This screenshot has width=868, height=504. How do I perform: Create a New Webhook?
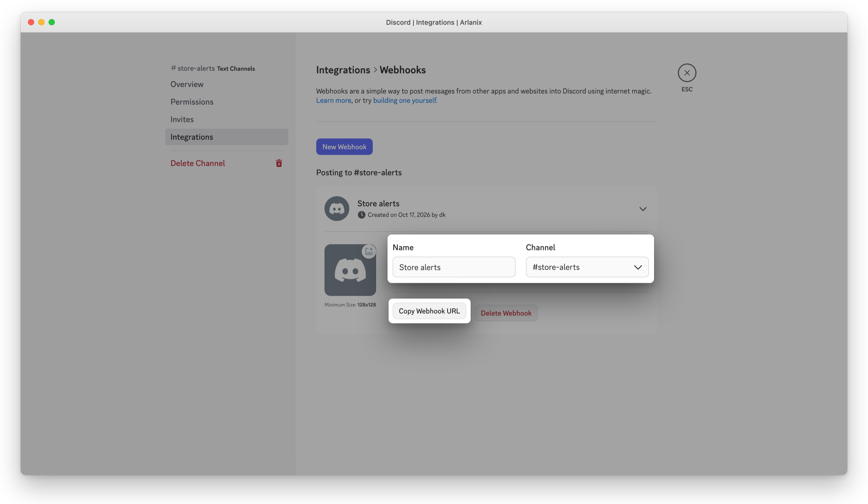[x=344, y=147]
